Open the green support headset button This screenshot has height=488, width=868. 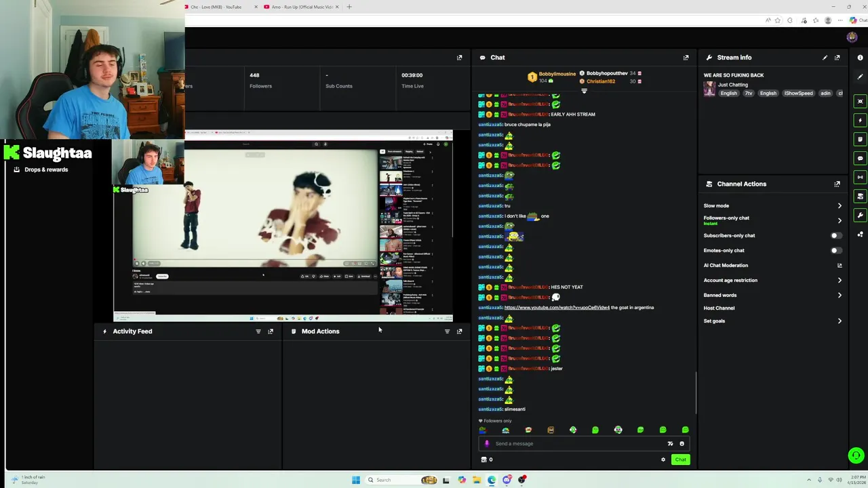tap(856, 455)
